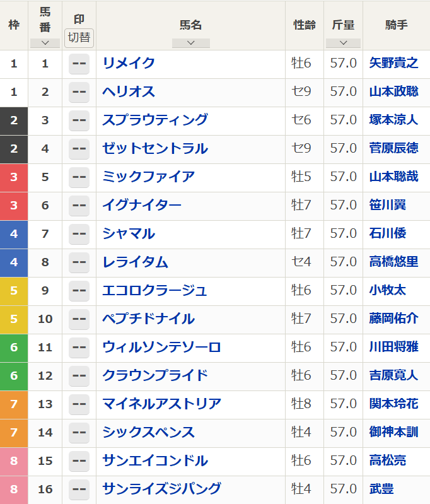The width and height of the screenshot is (430, 504).
Task: Open the 斤量 sort dropdown arrow
Action: pyautogui.click(x=343, y=43)
